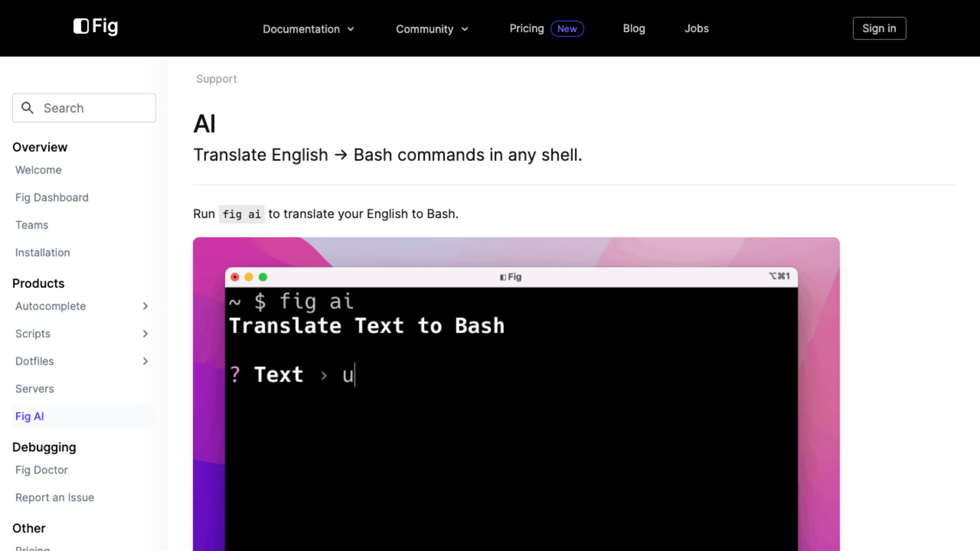The image size is (980, 551).
Task: Open the Community menu
Action: pos(432,29)
